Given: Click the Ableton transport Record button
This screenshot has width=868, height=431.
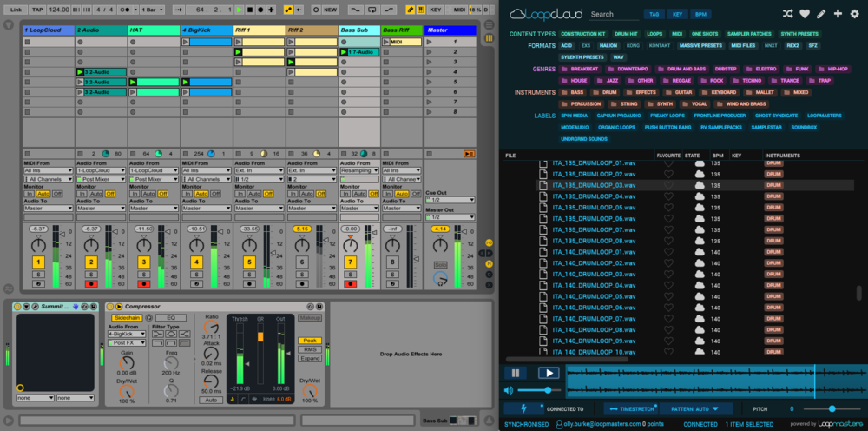Looking at the screenshot, I should pyautogui.click(x=260, y=10).
